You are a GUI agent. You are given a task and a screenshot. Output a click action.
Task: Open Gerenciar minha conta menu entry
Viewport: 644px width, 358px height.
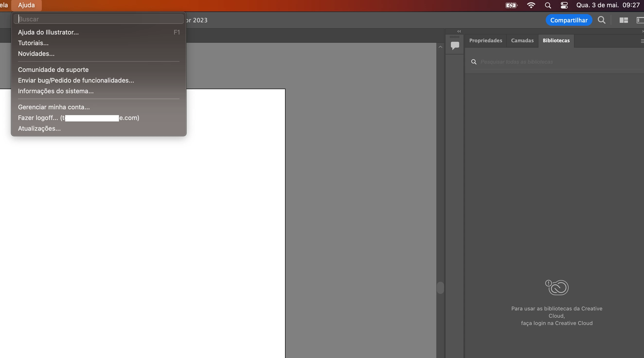(x=54, y=107)
